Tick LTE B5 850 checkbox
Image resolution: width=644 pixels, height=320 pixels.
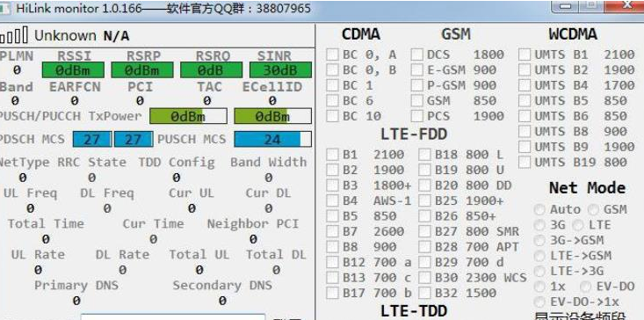[332, 216]
